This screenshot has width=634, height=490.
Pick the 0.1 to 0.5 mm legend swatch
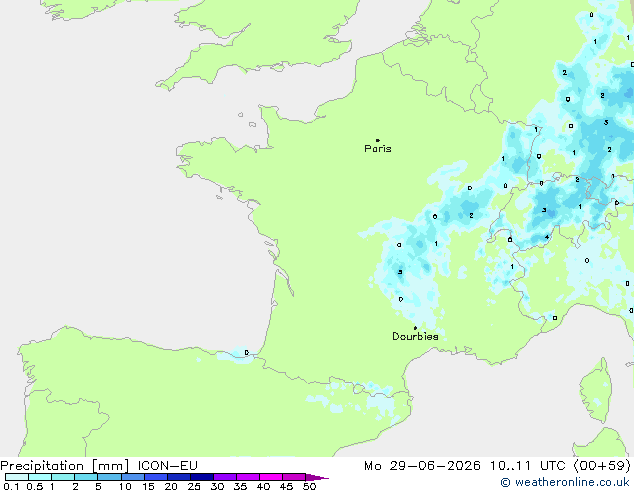pyautogui.click(x=17, y=477)
